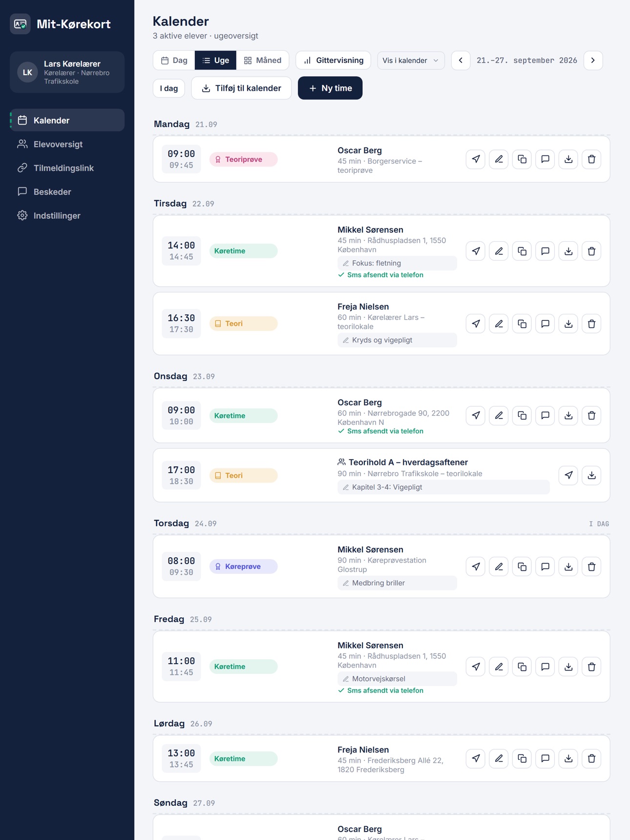Image resolution: width=630 pixels, height=840 pixels.
Task: Open message for Oscar Berg Wednesday Køretime
Action: point(545,416)
